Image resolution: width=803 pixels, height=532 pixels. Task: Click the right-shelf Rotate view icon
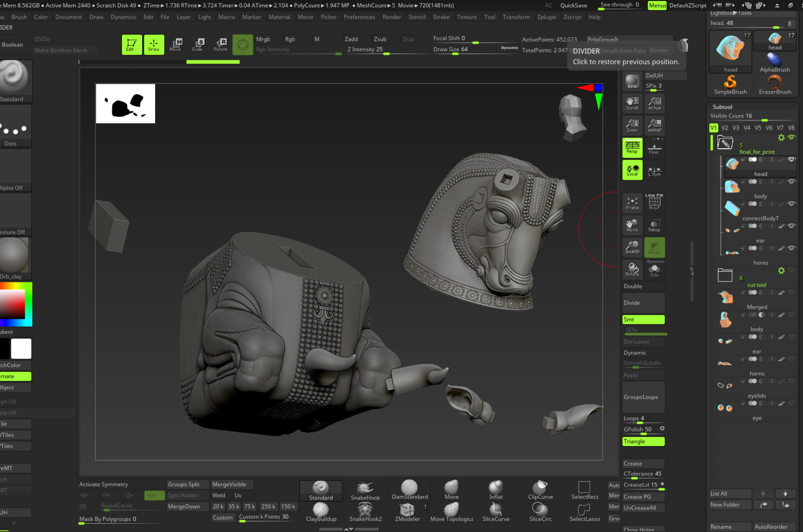pos(632,269)
